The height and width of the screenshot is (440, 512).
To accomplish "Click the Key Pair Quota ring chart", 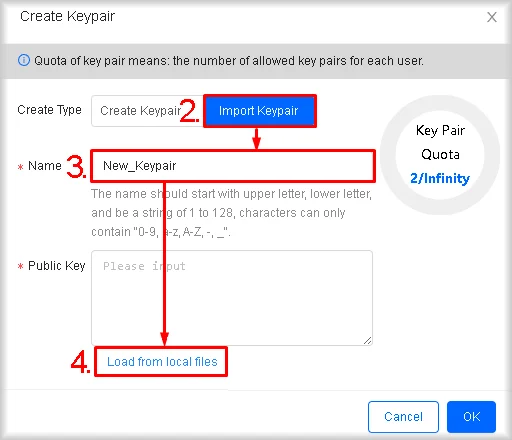I will click(x=440, y=155).
